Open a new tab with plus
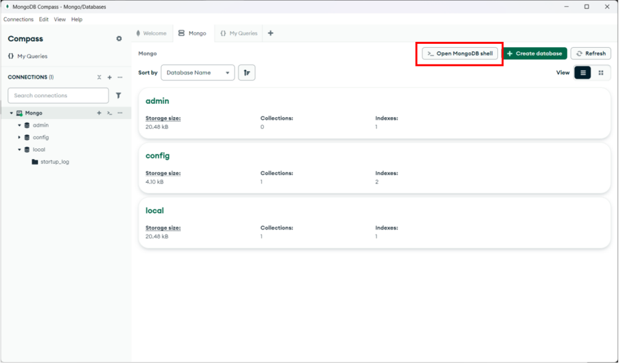This screenshot has width=619, height=364. (x=270, y=34)
